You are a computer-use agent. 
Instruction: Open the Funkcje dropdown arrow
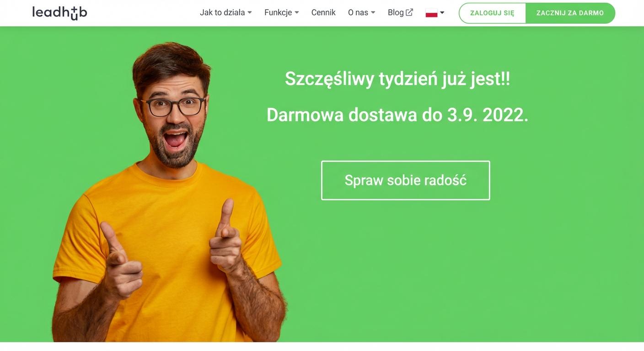point(297,13)
